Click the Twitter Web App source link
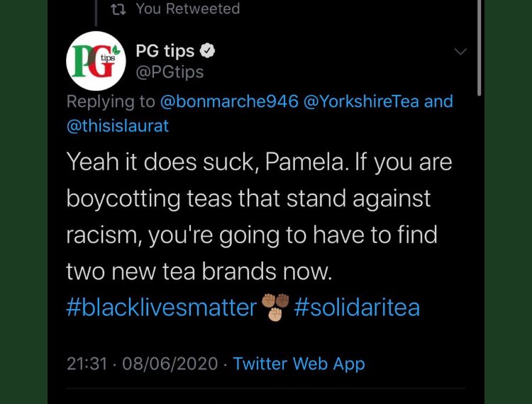The height and width of the screenshot is (404, 532). (x=299, y=364)
